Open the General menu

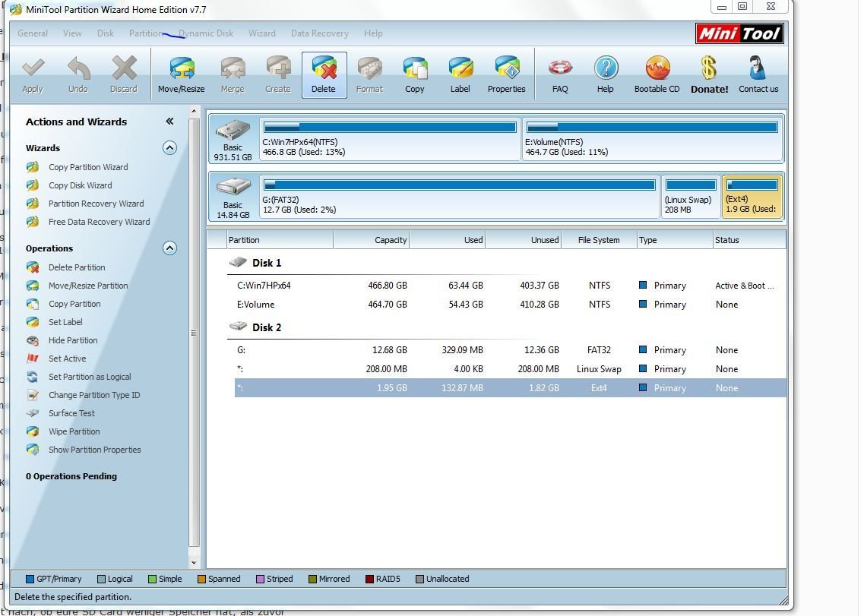[x=33, y=33]
